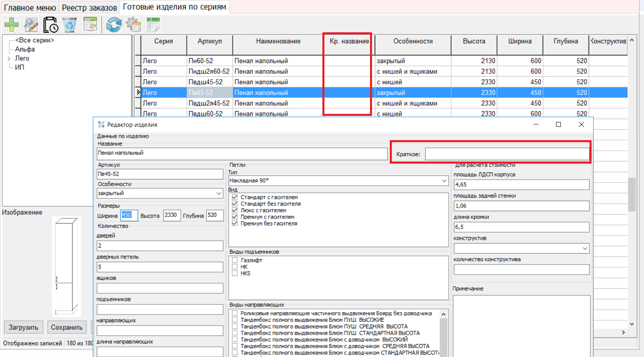
Task: Click the gear with table settings icon
Action: coord(133,25)
